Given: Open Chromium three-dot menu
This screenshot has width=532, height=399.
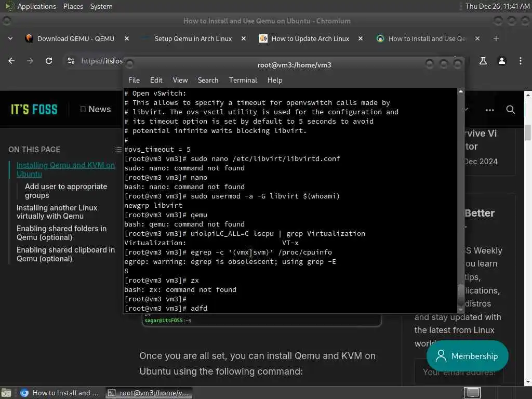Looking at the screenshot, I should pyautogui.click(x=521, y=61).
